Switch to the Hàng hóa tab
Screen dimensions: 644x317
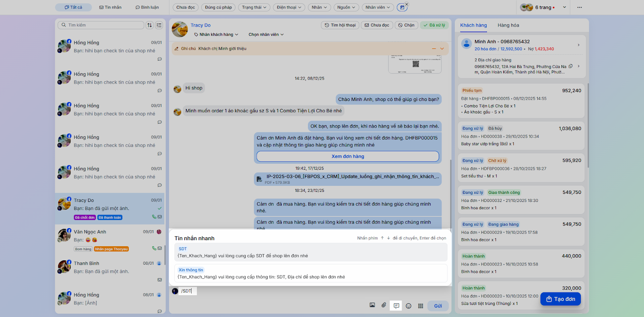[x=508, y=25]
